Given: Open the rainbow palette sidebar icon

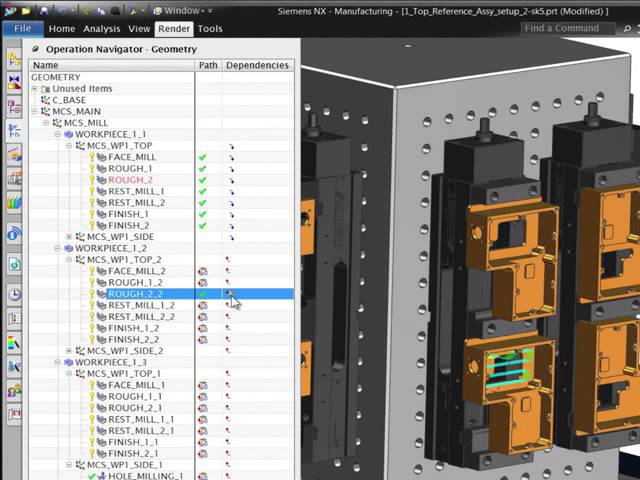Looking at the screenshot, I should pos(14,343).
